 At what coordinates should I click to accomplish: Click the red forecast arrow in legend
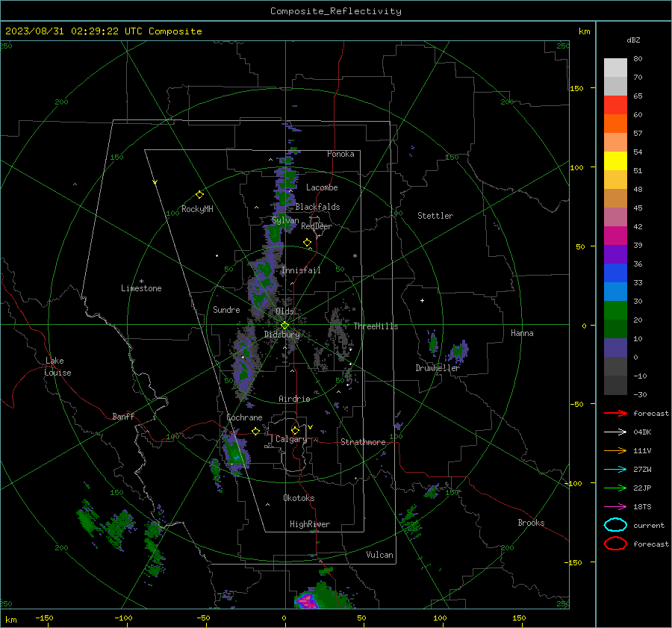615,413
